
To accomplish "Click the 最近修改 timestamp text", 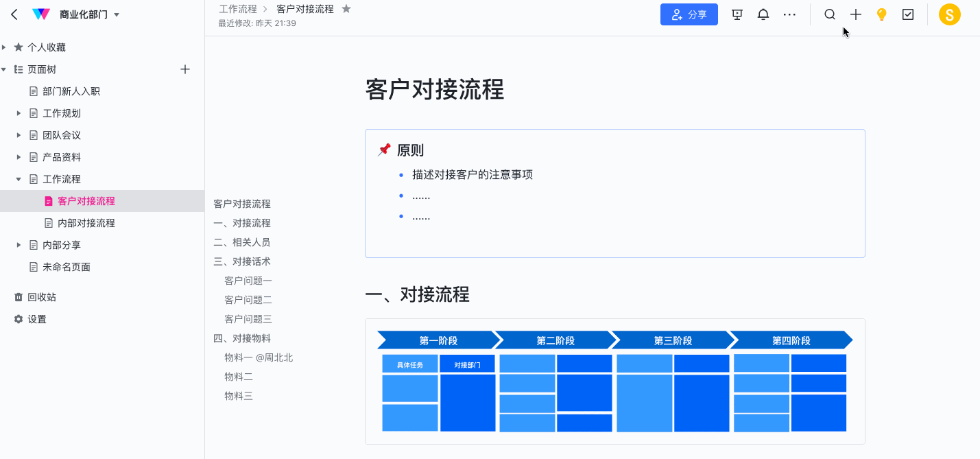I will (x=257, y=23).
